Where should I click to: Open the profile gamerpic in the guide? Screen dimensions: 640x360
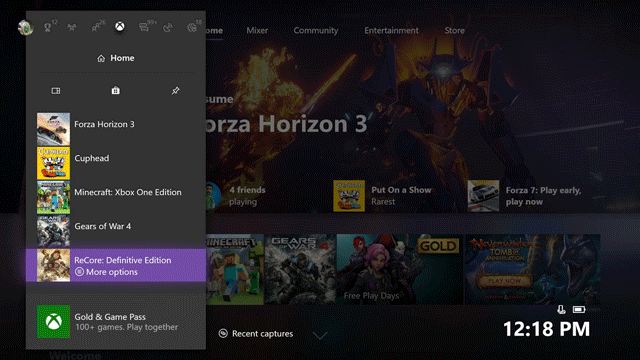tap(26, 27)
